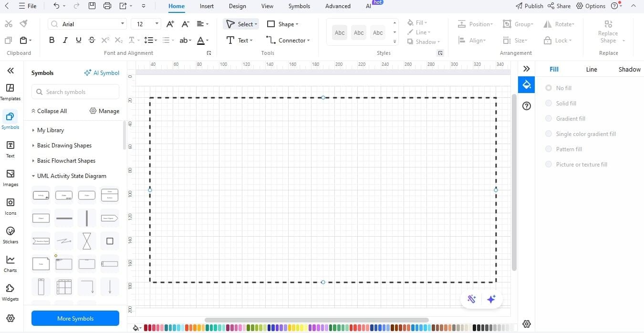Click the Export icon in the title bar
The height and width of the screenshot is (333, 644).
pyautogui.click(x=123, y=6)
